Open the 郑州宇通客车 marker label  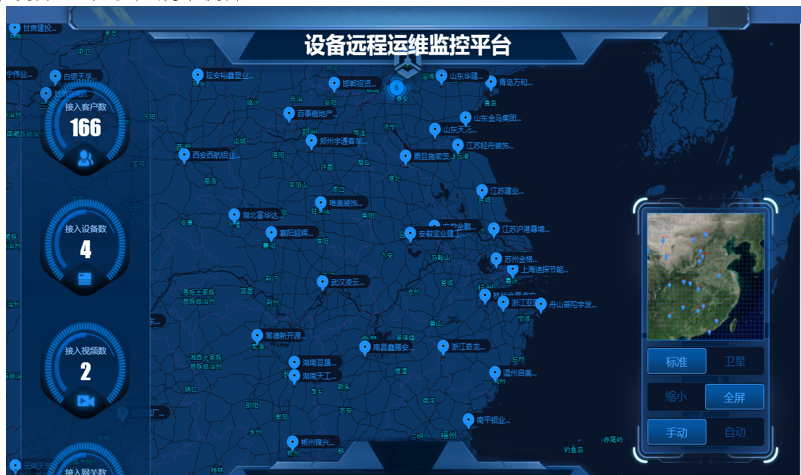pos(341,142)
